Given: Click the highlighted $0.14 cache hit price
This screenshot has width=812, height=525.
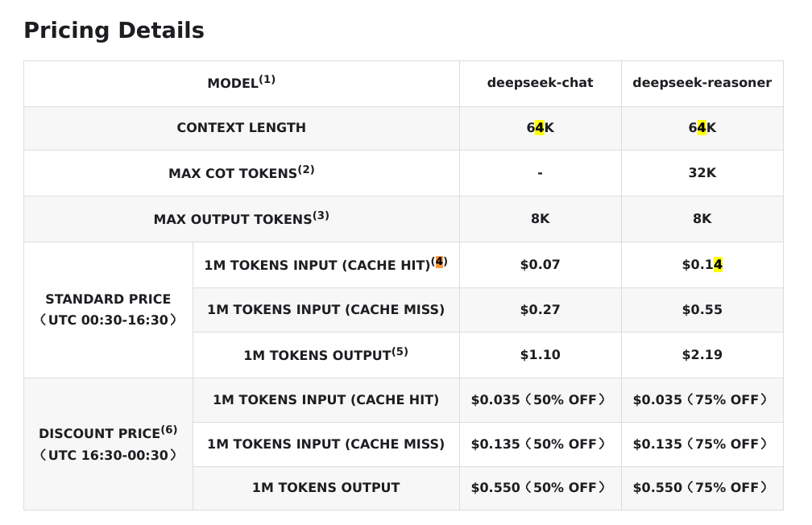Looking at the screenshot, I should [702, 265].
